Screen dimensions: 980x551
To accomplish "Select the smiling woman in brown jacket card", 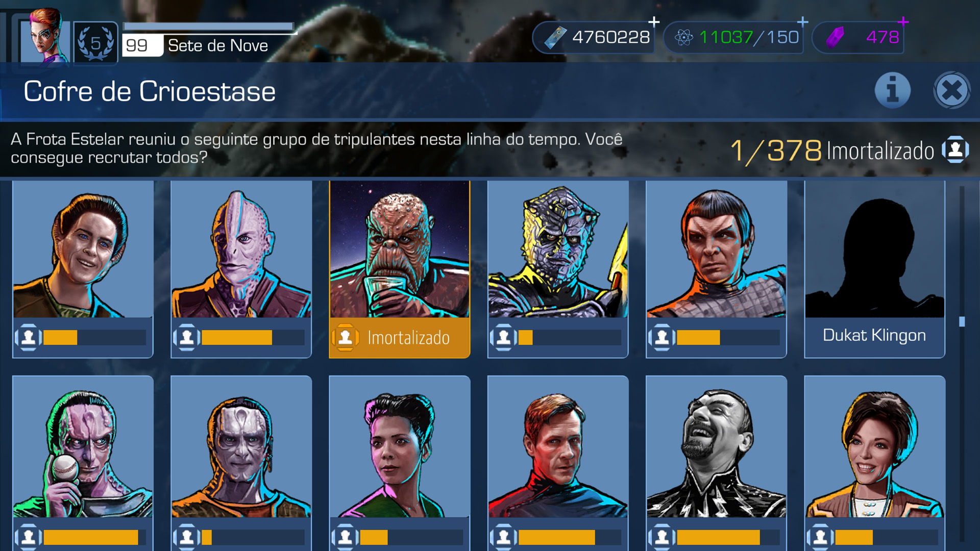I will point(874,463).
